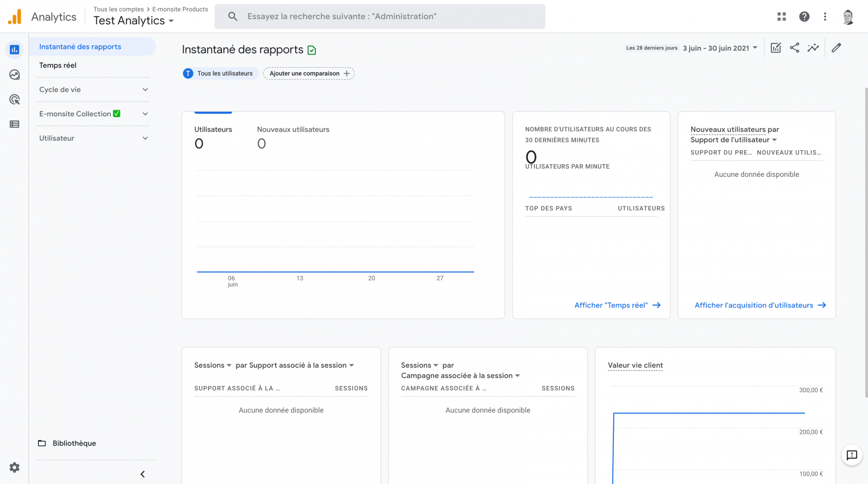Screen dimensions: 868x484
Task: Open Admin settings gear
Action: pyautogui.click(x=14, y=467)
